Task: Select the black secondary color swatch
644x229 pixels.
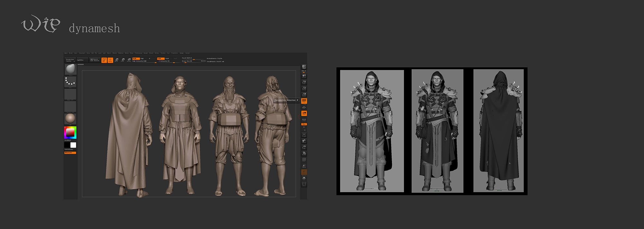Action: [67, 145]
